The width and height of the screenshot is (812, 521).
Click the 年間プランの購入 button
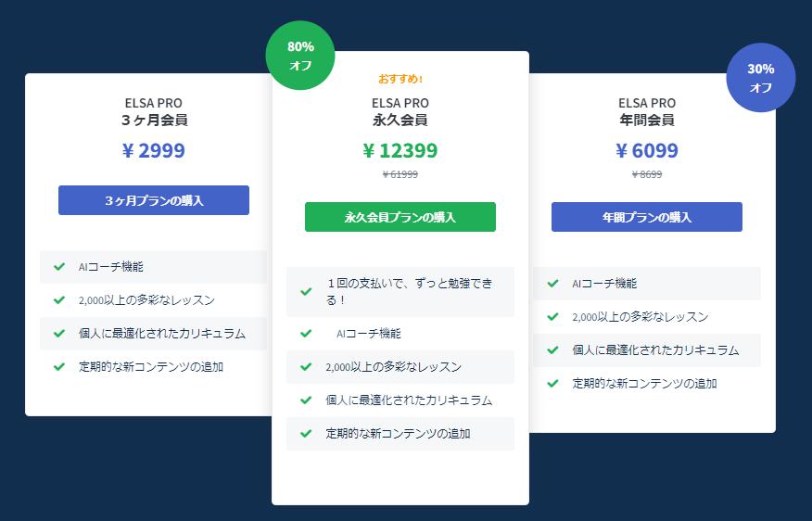tap(647, 217)
